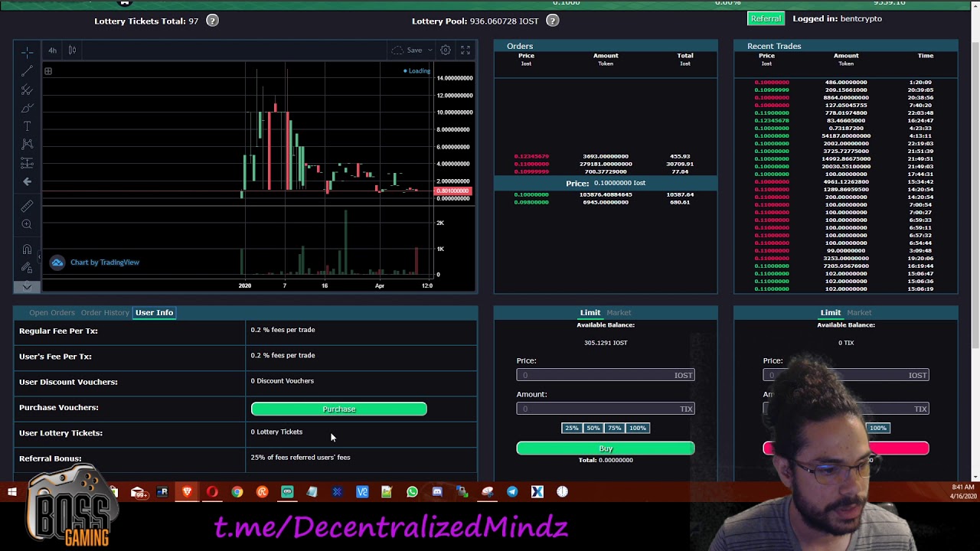Click the green Buy button
The image size is (980, 551).
606,448
